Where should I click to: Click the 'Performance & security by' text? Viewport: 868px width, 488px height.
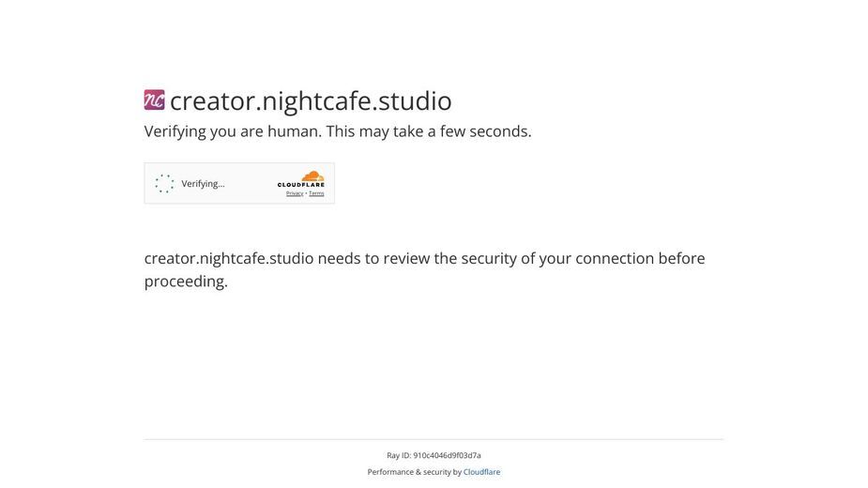pyautogui.click(x=415, y=472)
